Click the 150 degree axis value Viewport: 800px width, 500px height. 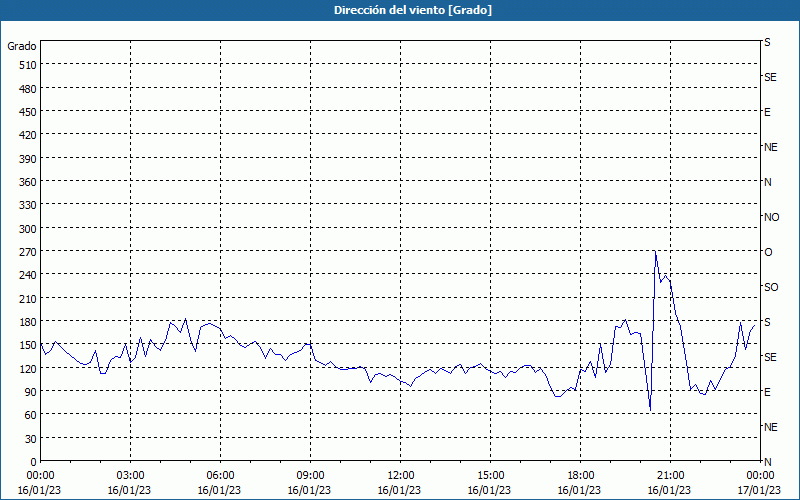29,345
